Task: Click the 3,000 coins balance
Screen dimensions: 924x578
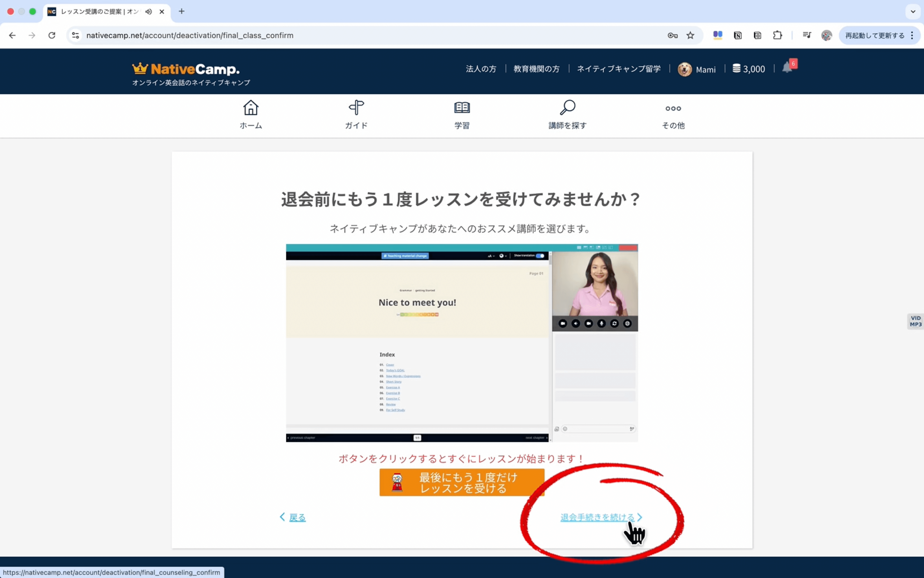Action: (x=749, y=69)
